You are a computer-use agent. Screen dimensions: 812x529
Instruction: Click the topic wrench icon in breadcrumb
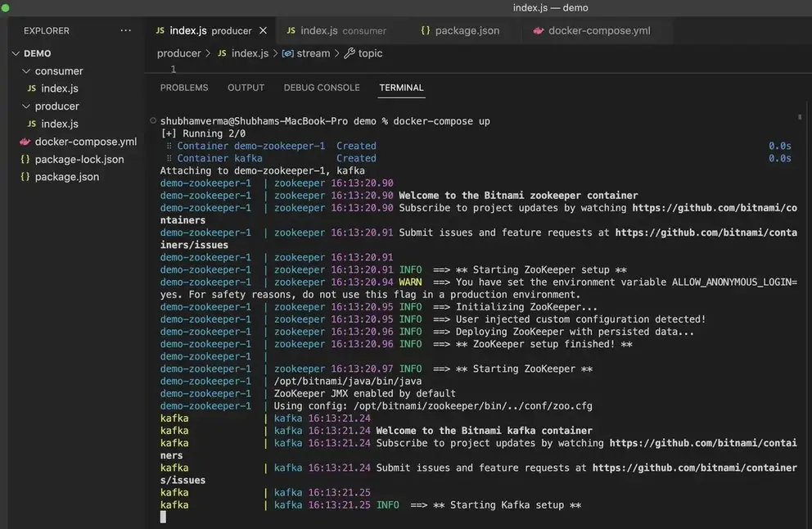click(x=350, y=53)
